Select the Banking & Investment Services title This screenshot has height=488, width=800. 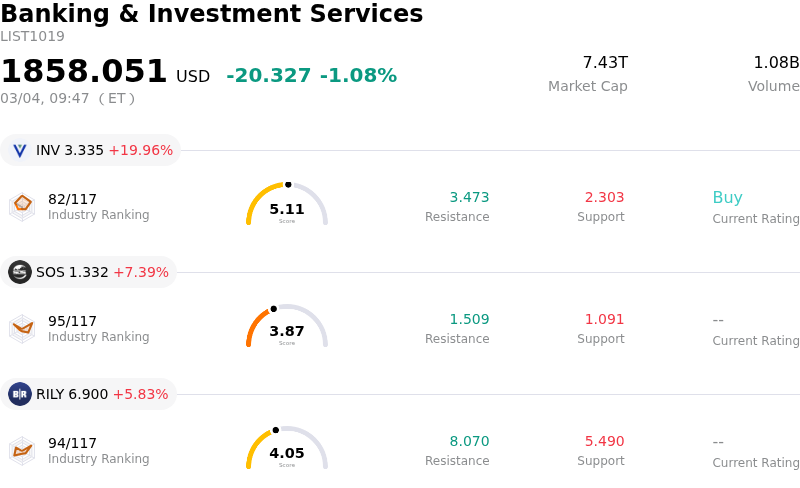click(212, 14)
